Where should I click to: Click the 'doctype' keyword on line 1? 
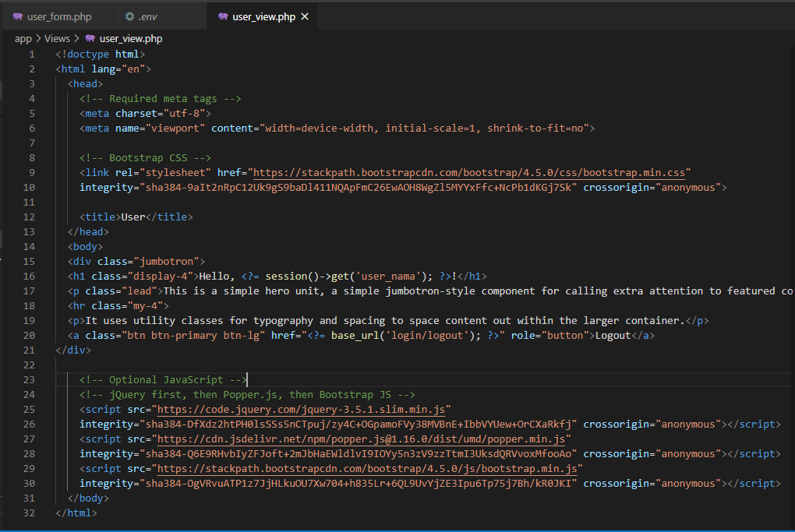click(x=88, y=55)
